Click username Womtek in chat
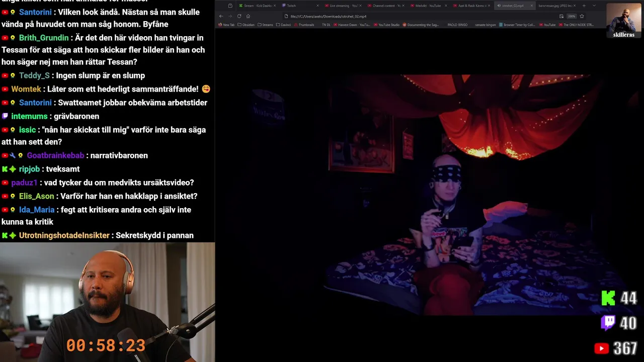 pyautogui.click(x=26, y=89)
